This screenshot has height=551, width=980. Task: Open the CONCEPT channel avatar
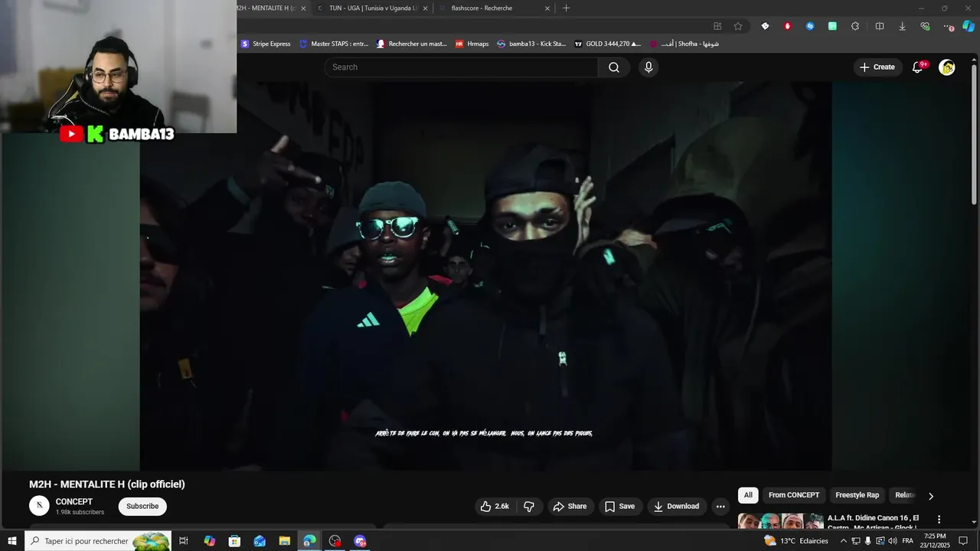pos(39,506)
